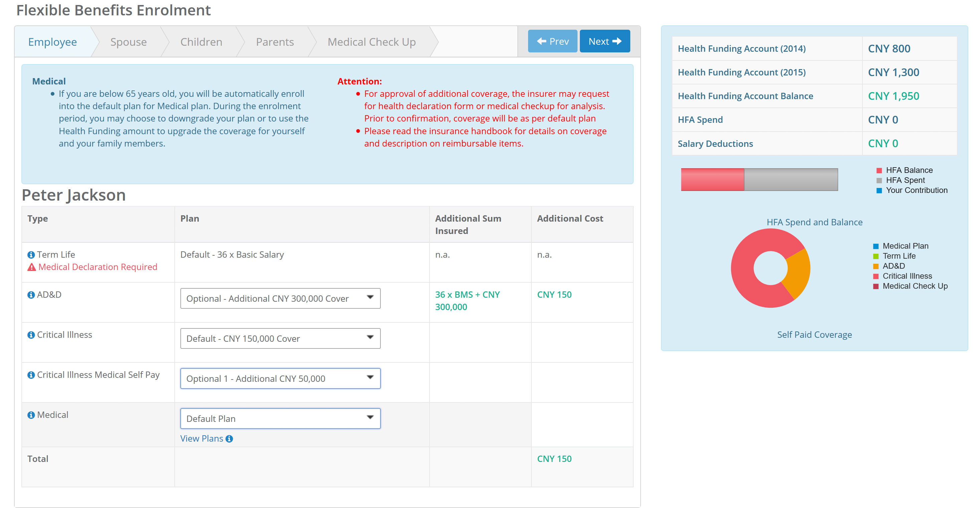
Task: Click info icon for Critical Illness Medical Self Pay
Action: click(x=31, y=375)
